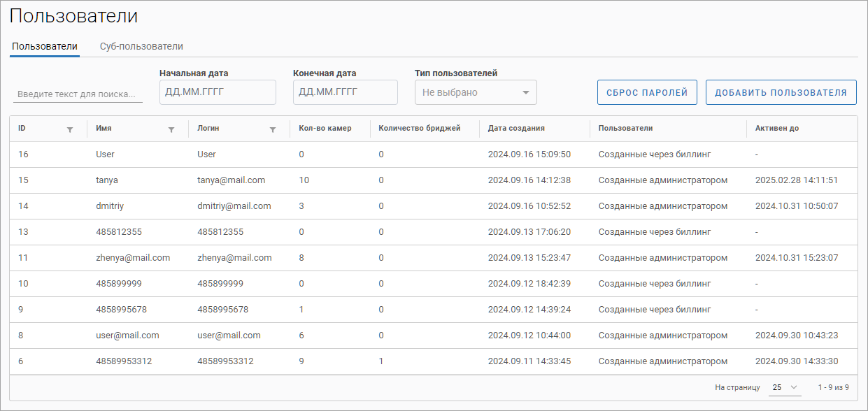This screenshot has height=411, width=868.
Task: Open camera count 10 for tanya
Action: (x=304, y=180)
